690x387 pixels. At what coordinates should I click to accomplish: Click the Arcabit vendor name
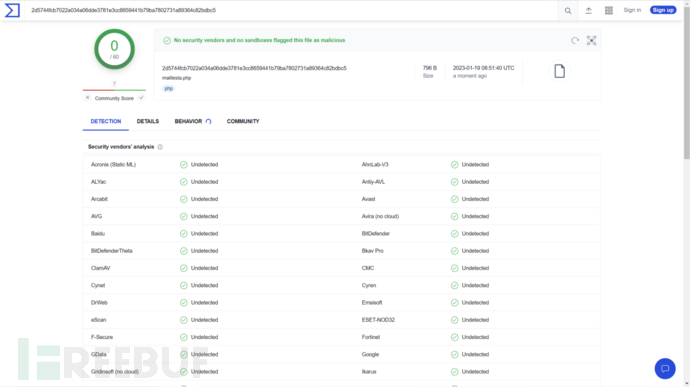click(x=99, y=199)
